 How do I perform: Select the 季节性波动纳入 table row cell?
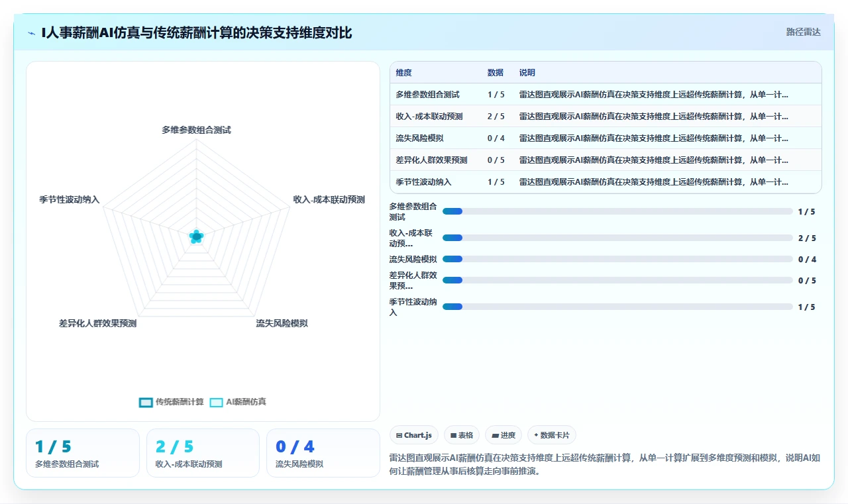coord(423,182)
